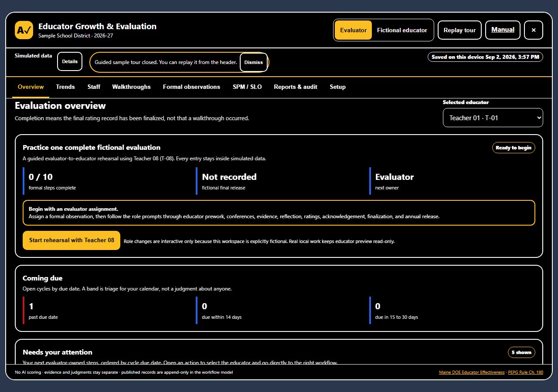This screenshot has height=392, width=558.
Task: Click the Begin with an evaluator assignment notice
Action: [x=279, y=213]
